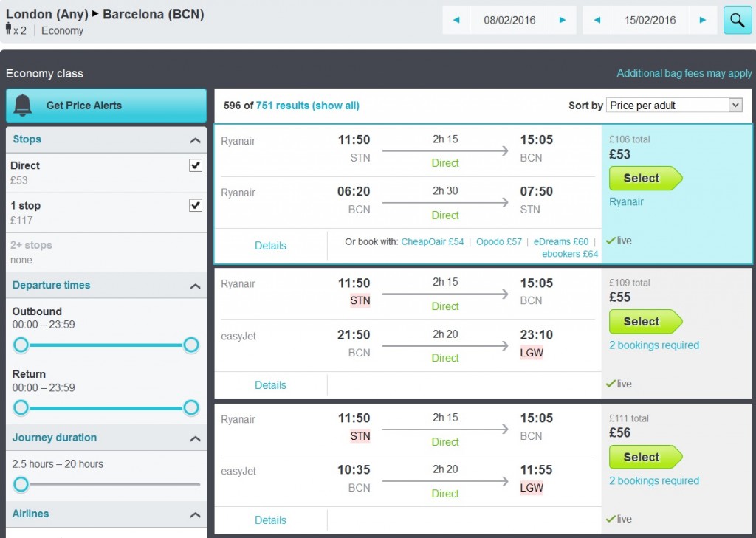Go to next return date arrow

(703, 20)
